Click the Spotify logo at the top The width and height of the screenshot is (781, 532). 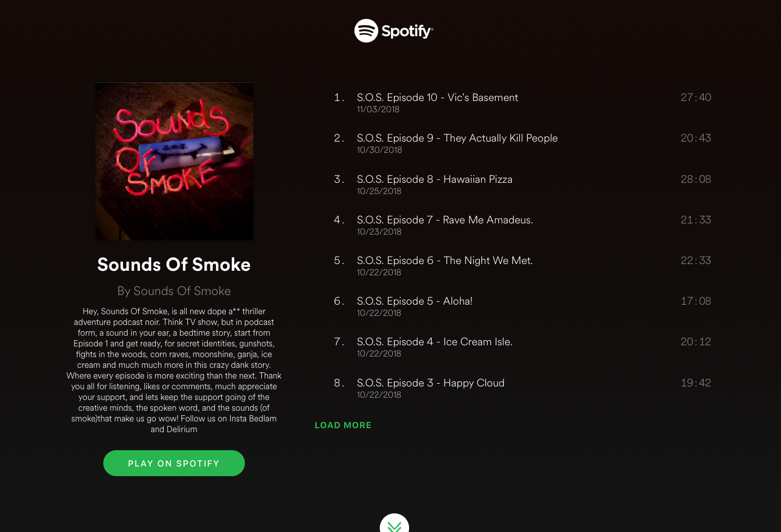394,31
